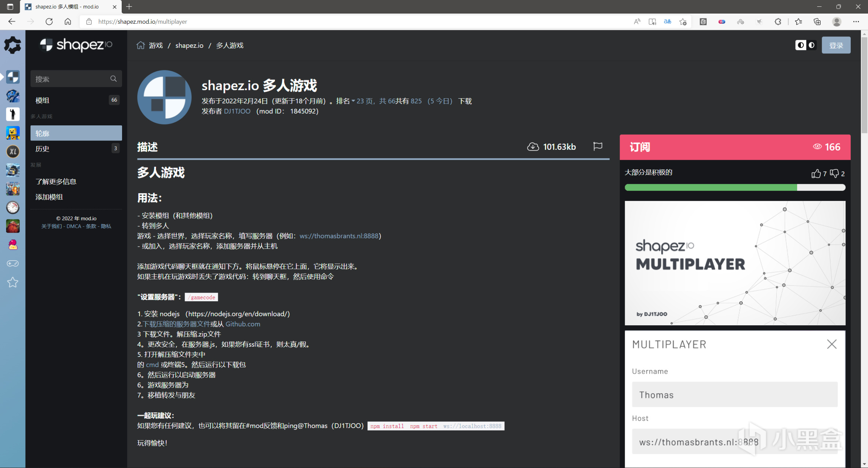Open the 下载压缩的服务器文件 link
The height and width of the screenshot is (468, 868).
(176, 324)
